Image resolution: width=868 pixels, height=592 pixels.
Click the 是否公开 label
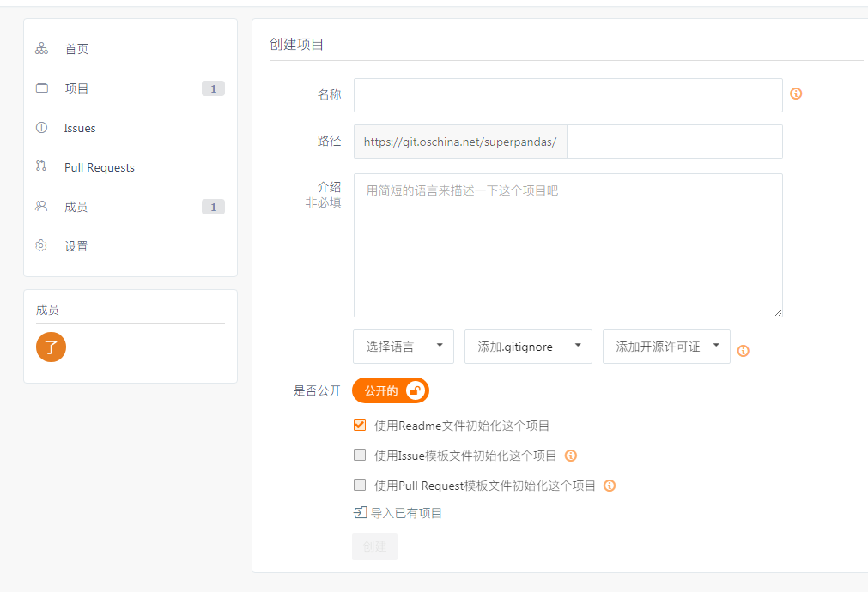[x=317, y=390]
